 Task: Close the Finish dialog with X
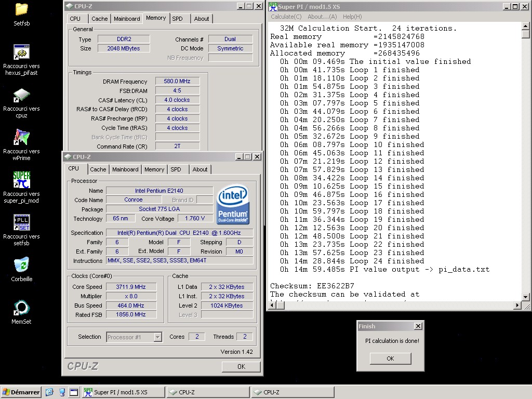[x=418, y=326]
